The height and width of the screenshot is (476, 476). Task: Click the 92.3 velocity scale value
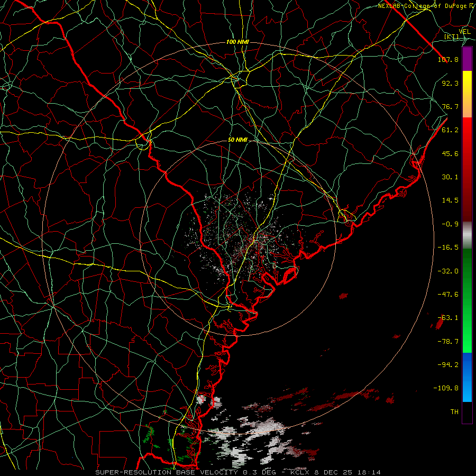(x=450, y=83)
